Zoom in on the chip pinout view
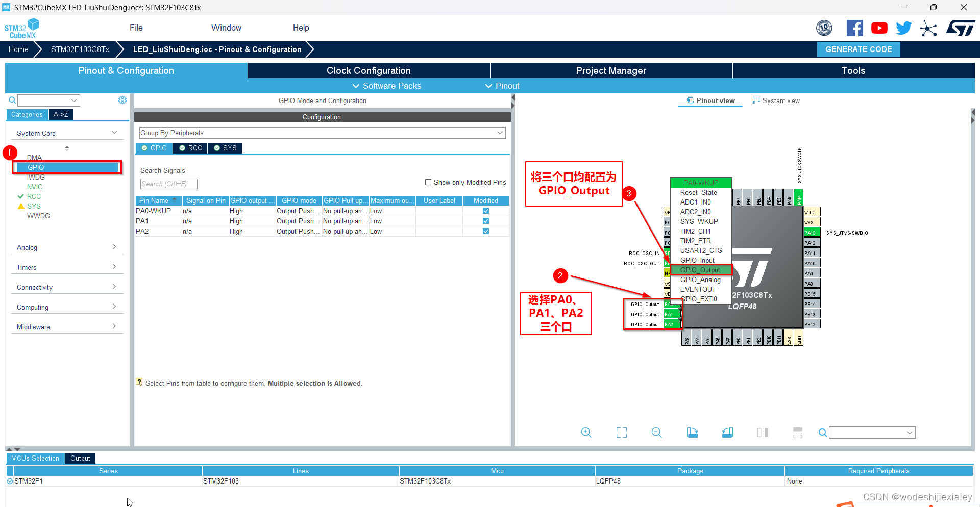Screen dimensions: 980x507 tap(586, 433)
